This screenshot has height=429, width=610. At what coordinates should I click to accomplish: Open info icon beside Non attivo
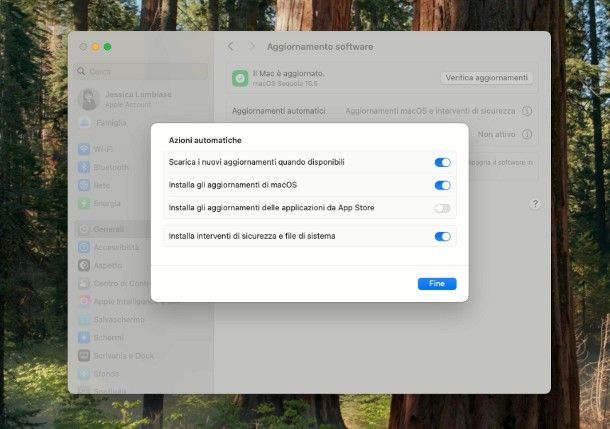pyautogui.click(x=527, y=134)
